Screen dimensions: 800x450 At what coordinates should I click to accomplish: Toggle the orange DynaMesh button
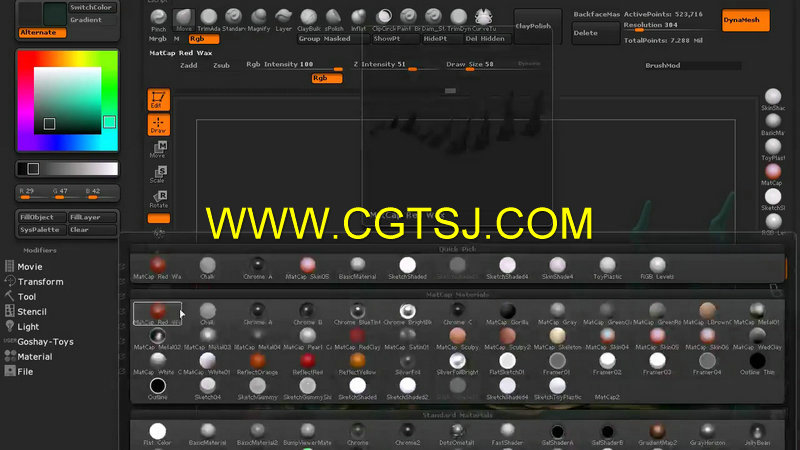tap(745, 20)
